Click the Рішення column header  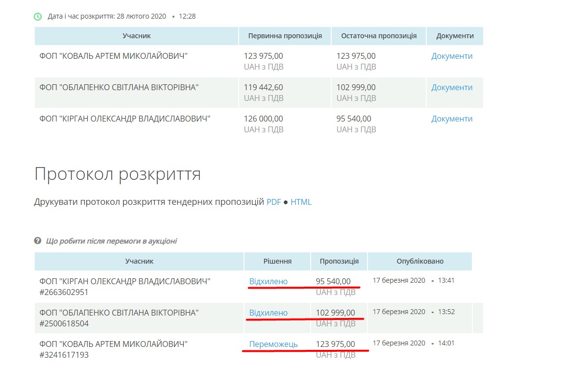(x=277, y=261)
